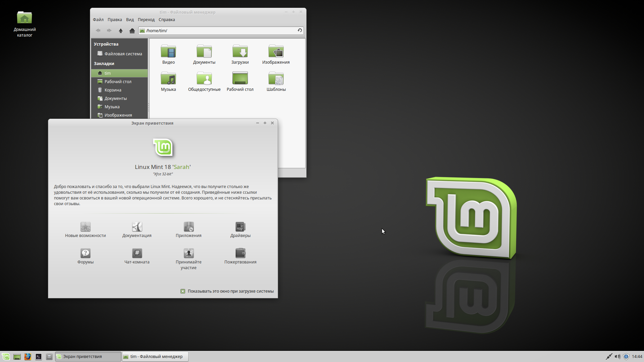Viewport: 644px width, 362px height.
Task: Open Драйверы in welcome screen
Action: tap(240, 230)
